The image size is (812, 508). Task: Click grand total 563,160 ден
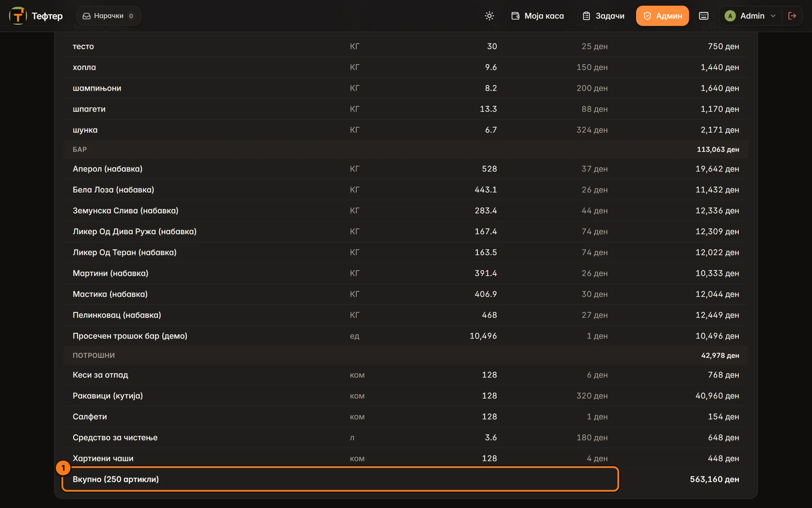pos(715,480)
